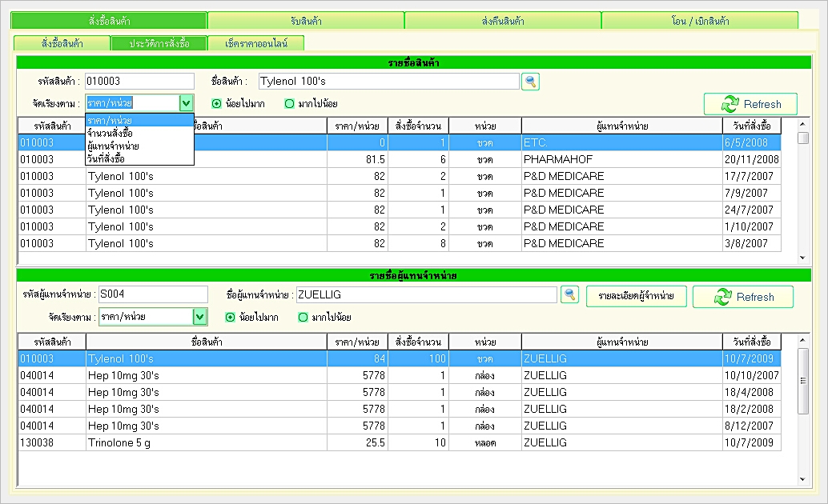Image resolution: width=828 pixels, height=504 pixels.
Task: Click the date cell 20/11/2008
Action: click(751, 159)
